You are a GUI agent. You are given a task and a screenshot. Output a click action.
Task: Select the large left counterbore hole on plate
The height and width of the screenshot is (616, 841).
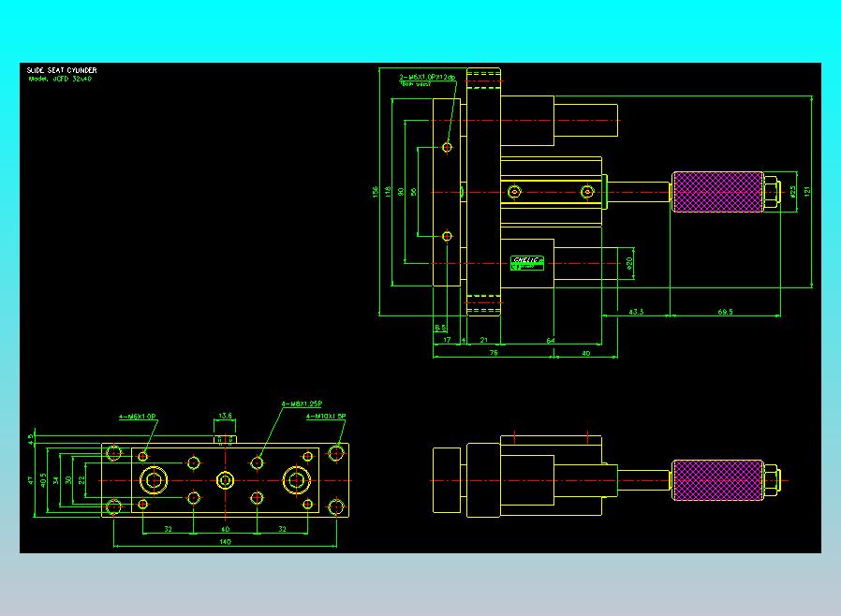click(154, 480)
